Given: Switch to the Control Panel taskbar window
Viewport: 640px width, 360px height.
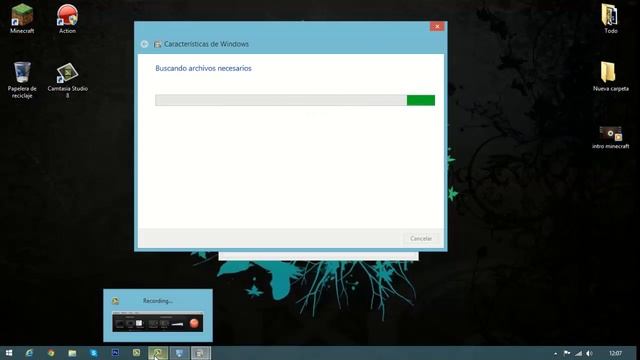Looking at the screenshot, I should click(179, 353).
